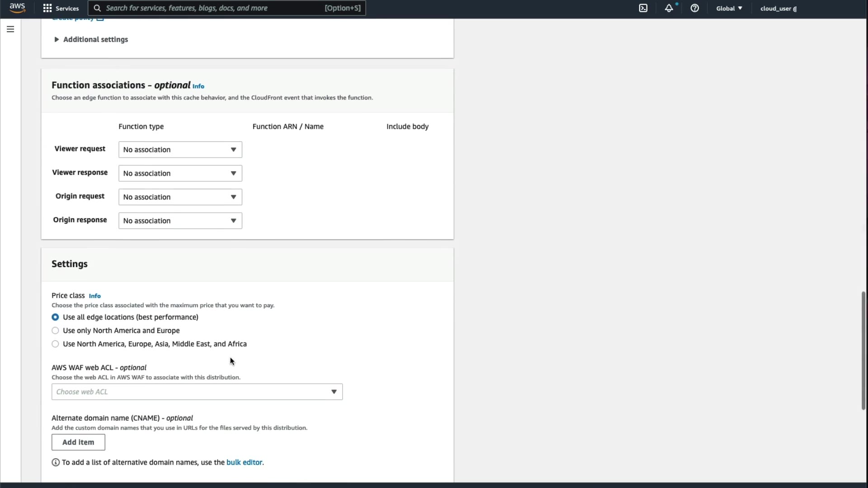Open the hamburger side navigation menu
The width and height of the screenshot is (868, 488).
pyautogui.click(x=10, y=29)
